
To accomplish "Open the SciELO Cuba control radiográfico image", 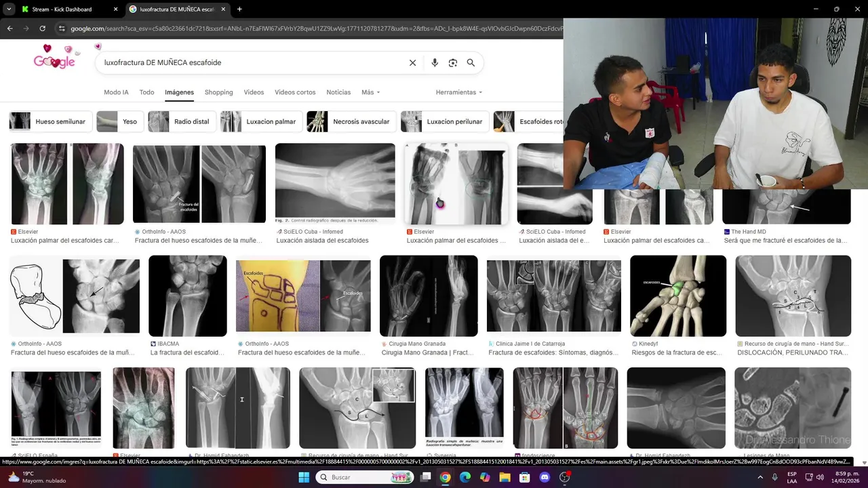I will point(335,184).
